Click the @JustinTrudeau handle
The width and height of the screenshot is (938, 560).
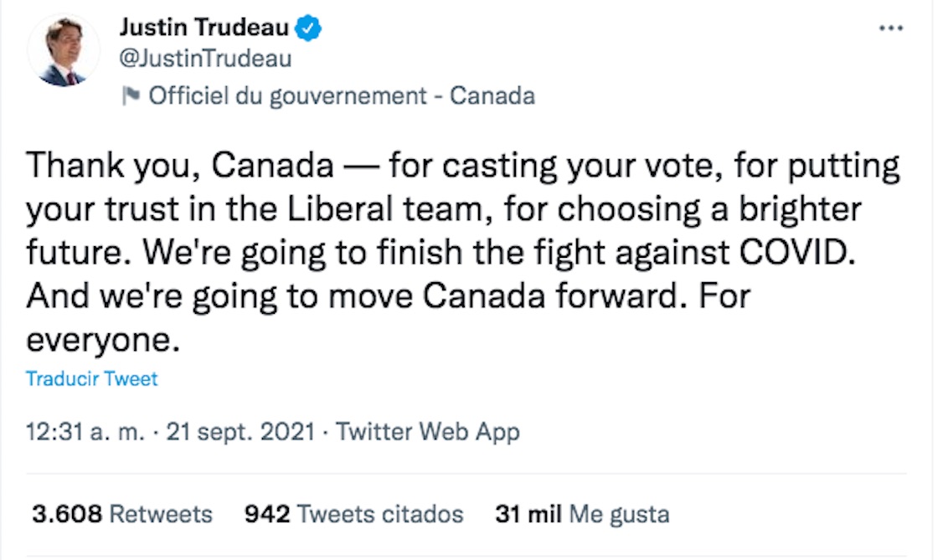click(x=206, y=59)
